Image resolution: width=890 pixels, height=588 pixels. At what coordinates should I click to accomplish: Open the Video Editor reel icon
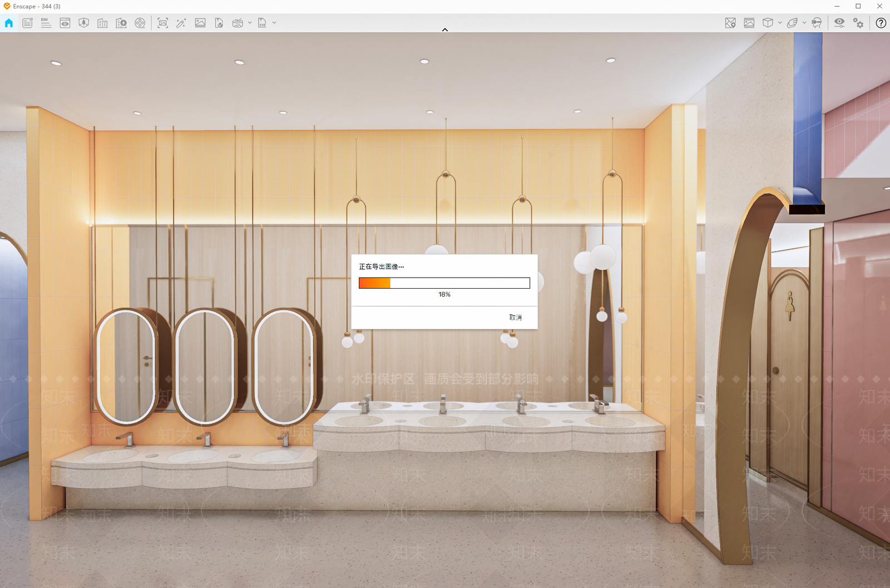140,23
